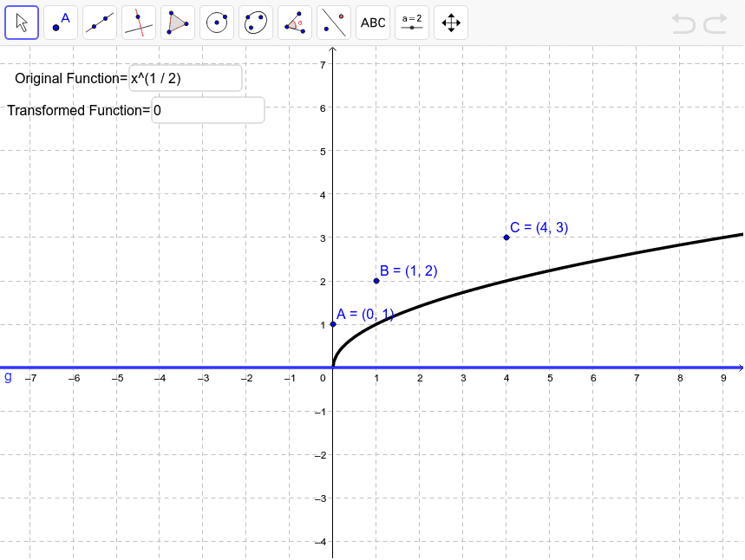The image size is (745, 560).
Task: Click the x-axis tick label 6
Action: [593, 378]
